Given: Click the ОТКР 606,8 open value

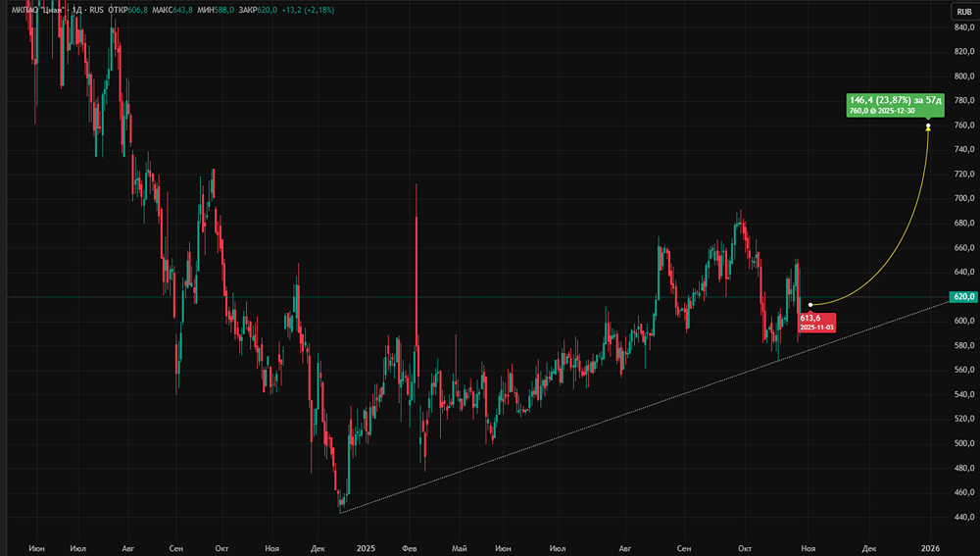Looking at the screenshot, I should [x=127, y=10].
